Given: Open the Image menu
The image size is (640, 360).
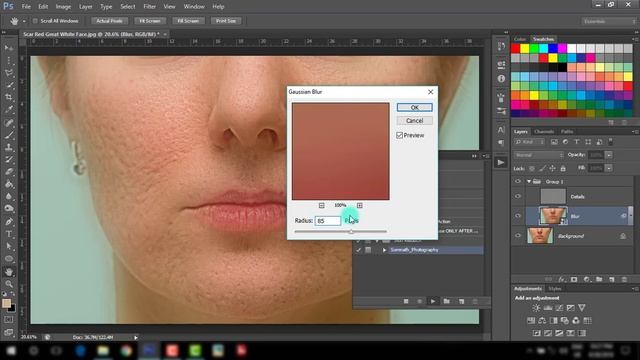Looking at the screenshot, I should point(63,7).
